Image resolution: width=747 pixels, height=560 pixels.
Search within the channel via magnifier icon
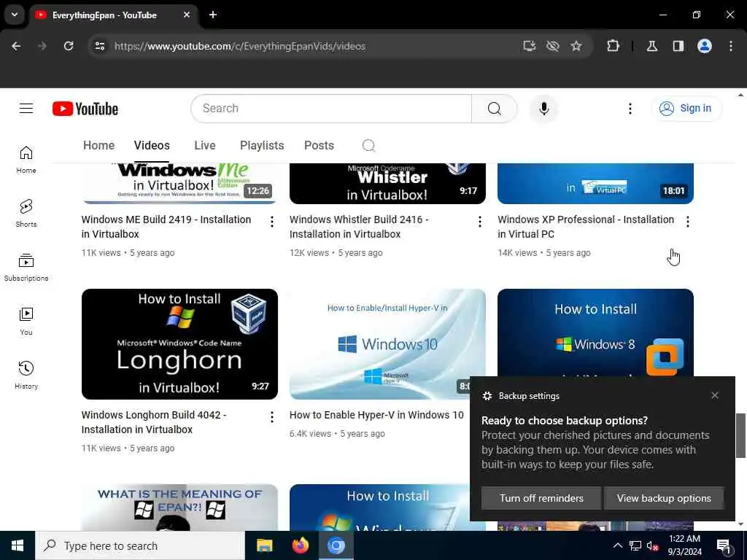pyautogui.click(x=368, y=145)
